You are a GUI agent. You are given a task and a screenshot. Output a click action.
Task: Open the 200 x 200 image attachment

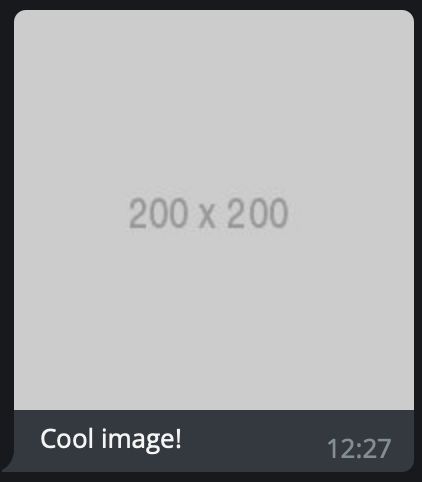coord(214,210)
